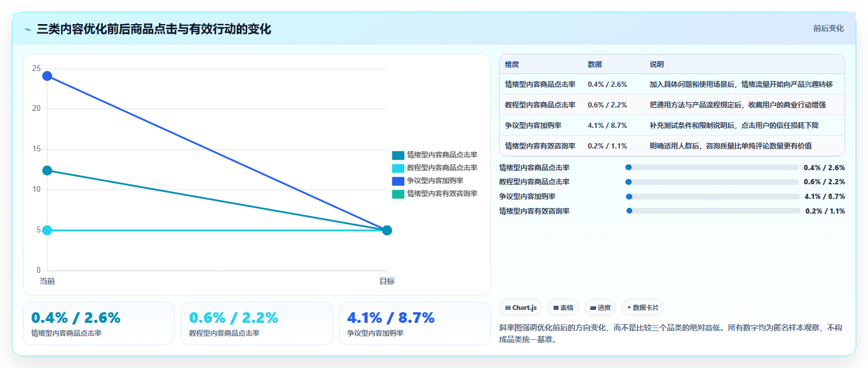The width and height of the screenshot is (868, 368).
Task: Click the 情绪型内容有效咨询率 legend label
Action: (442, 194)
